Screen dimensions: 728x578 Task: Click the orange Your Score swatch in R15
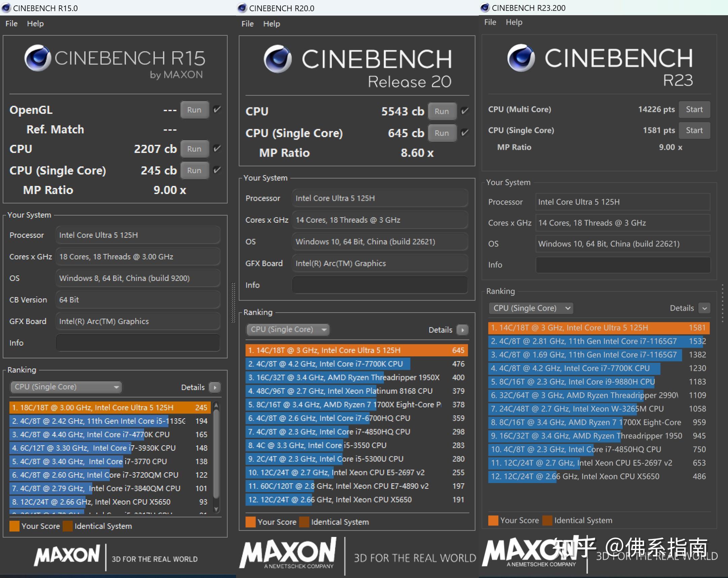click(x=14, y=526)
